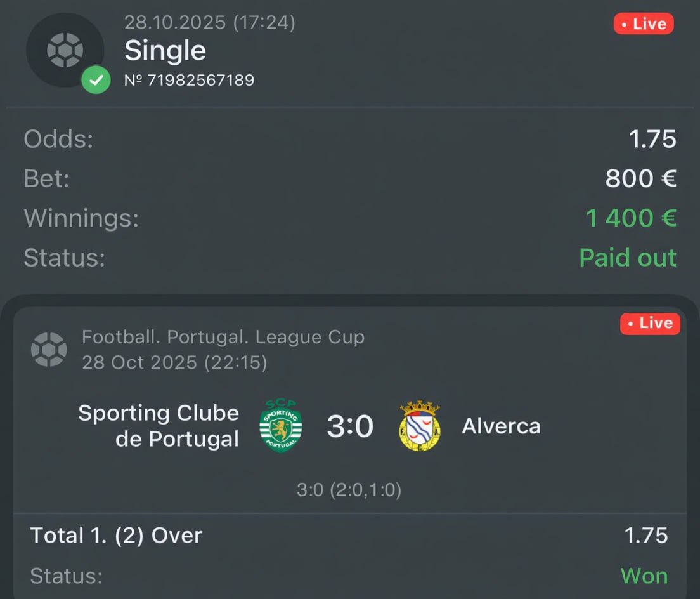Viewport: 700px width, 599px height.
Task: Click the bet date 28.10.2025 (17:24)
Action: pyautogui.click(x=209, y=23)
